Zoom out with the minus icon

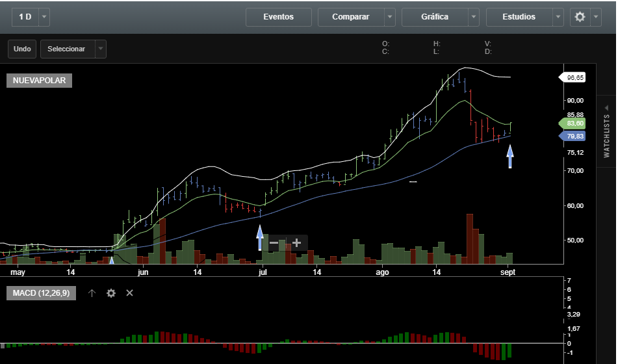point(274,243)
